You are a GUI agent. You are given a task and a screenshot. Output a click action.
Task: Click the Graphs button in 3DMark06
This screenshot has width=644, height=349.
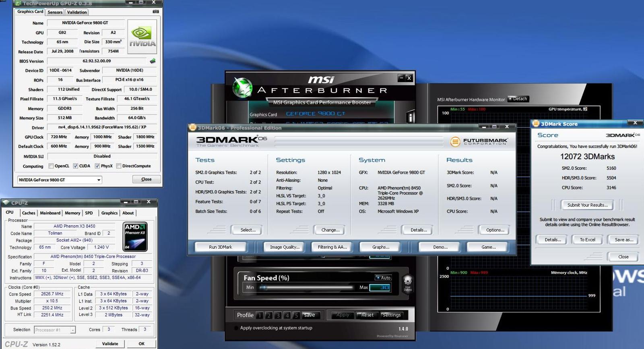click(x=380, y=247)
